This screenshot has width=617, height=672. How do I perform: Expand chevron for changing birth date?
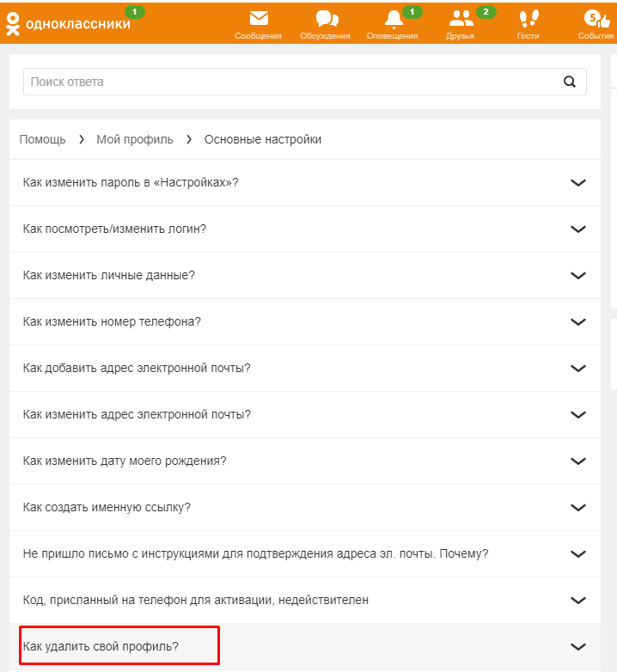coord(578,461)
